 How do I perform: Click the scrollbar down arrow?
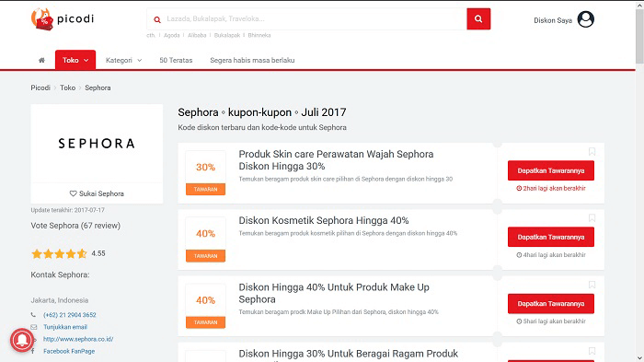pos(639,358)
